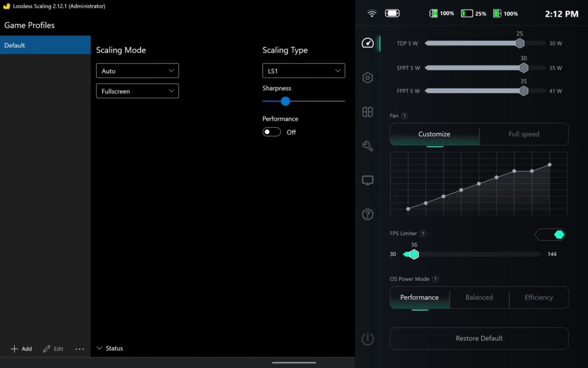Open the Auto scaling mode dropdown
Viewport: 588px width, 368px height.
click(137, 71)
